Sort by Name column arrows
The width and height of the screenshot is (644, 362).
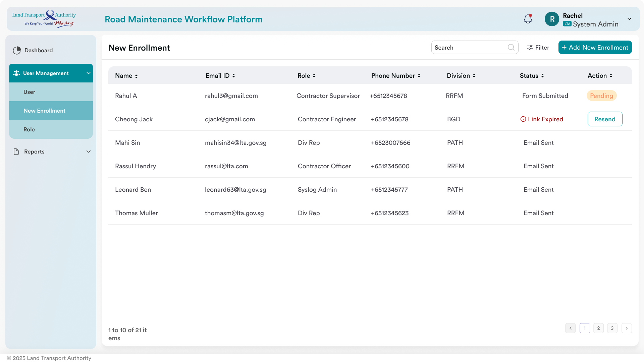click(x=136, y=76)
